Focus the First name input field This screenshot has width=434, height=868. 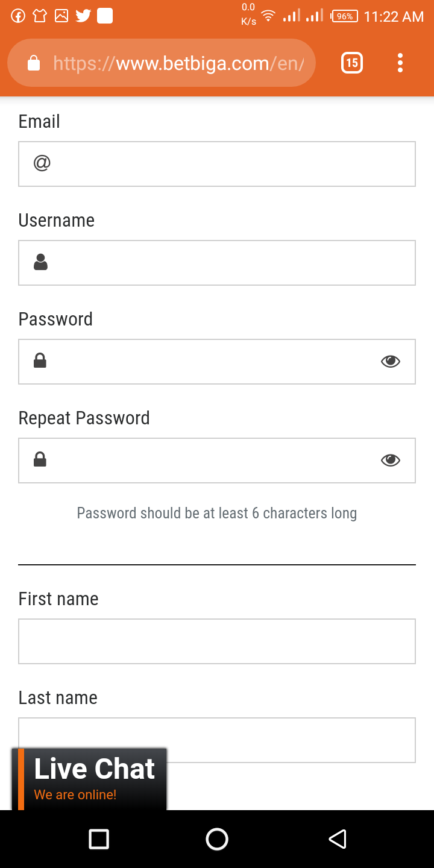coord(217,641)
